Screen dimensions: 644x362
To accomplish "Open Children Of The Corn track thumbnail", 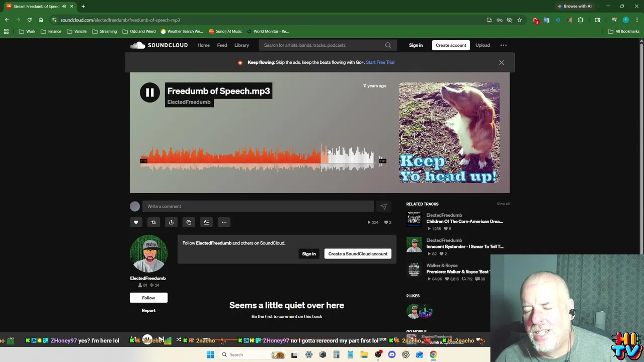I will tap(414, 219).
